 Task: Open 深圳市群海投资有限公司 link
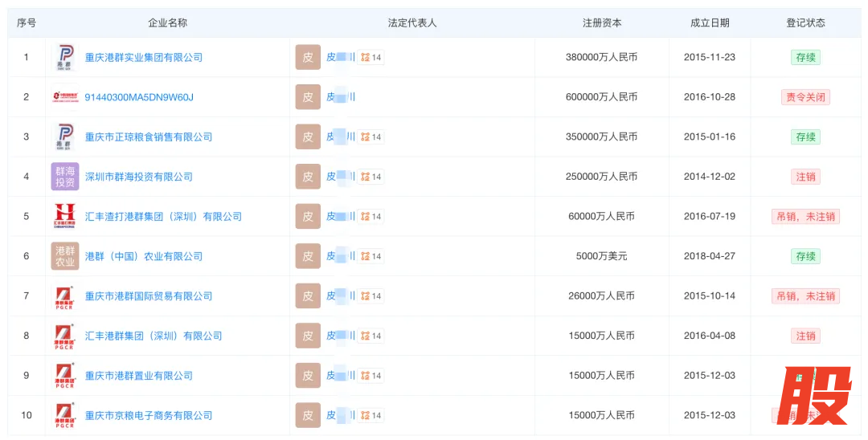tap(139, 177)
